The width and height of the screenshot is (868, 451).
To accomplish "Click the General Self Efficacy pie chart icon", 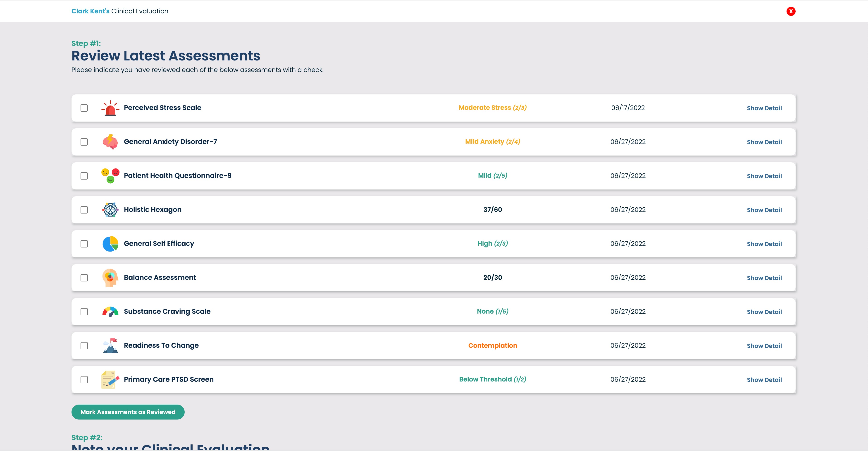I will coord(110,244).
